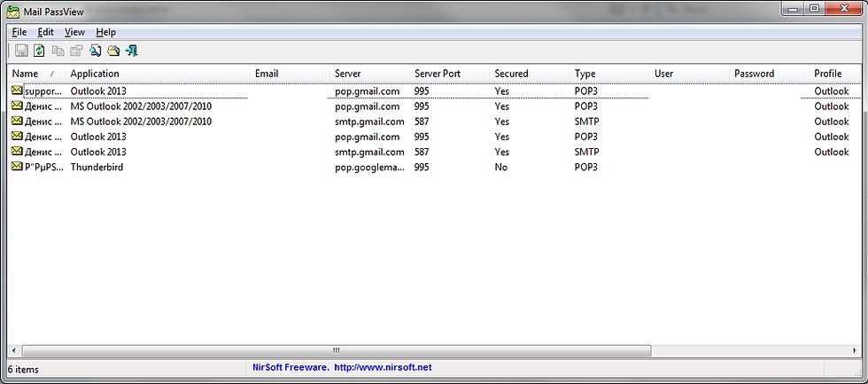Click the horizontal scrollbar left arrow
This screenshot has width=868, height=384.
click(x=13, y=351)
